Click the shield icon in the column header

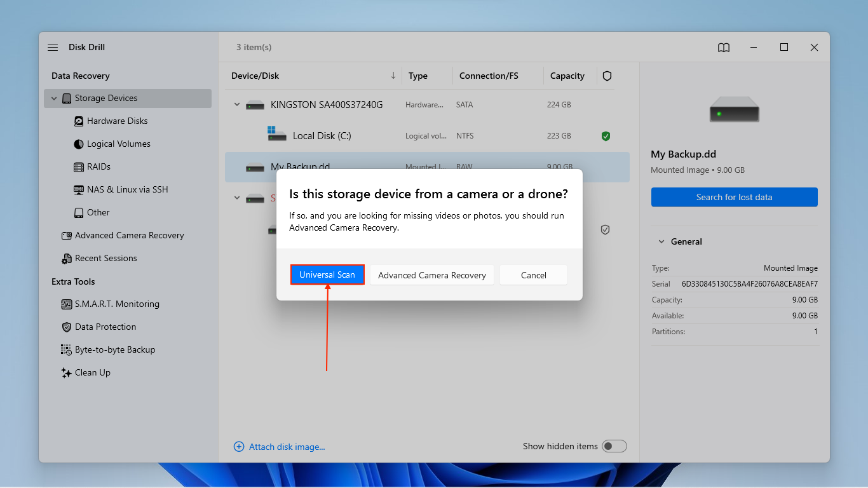607,76
